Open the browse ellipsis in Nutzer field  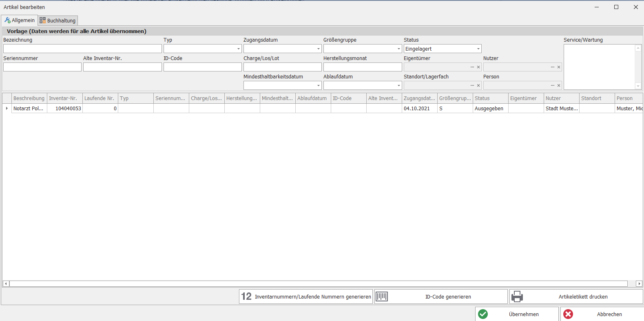coord(553,67)
